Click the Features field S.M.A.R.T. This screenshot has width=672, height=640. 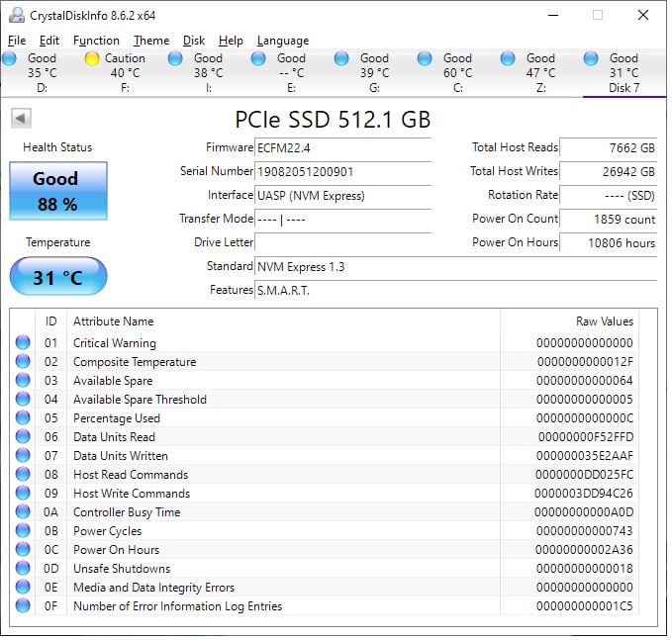pyautogui.click(x=455, y=291)
